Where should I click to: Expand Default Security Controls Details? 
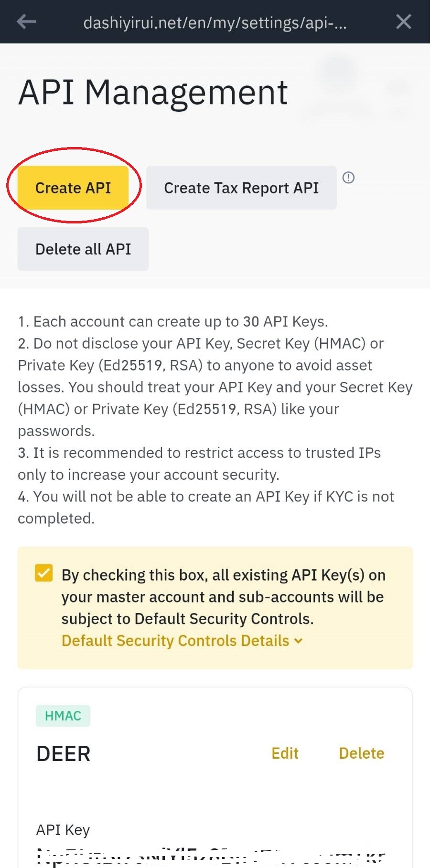pos(175,641)
